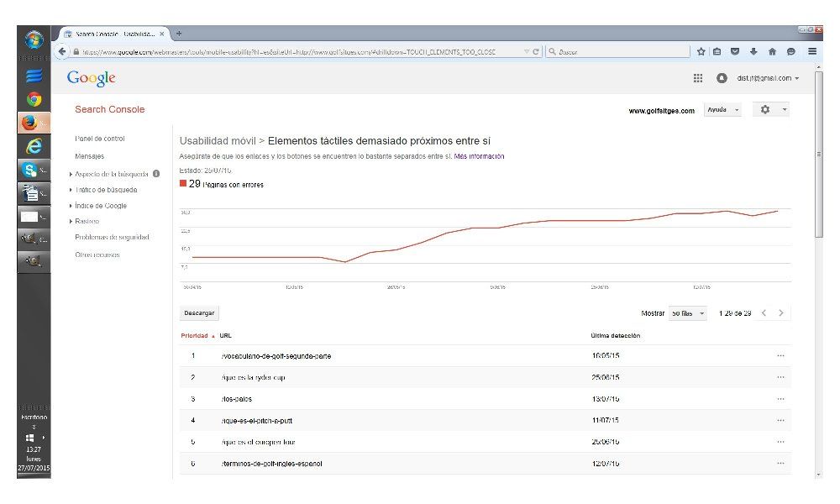Open the account email dropdown

coord(768,78)
